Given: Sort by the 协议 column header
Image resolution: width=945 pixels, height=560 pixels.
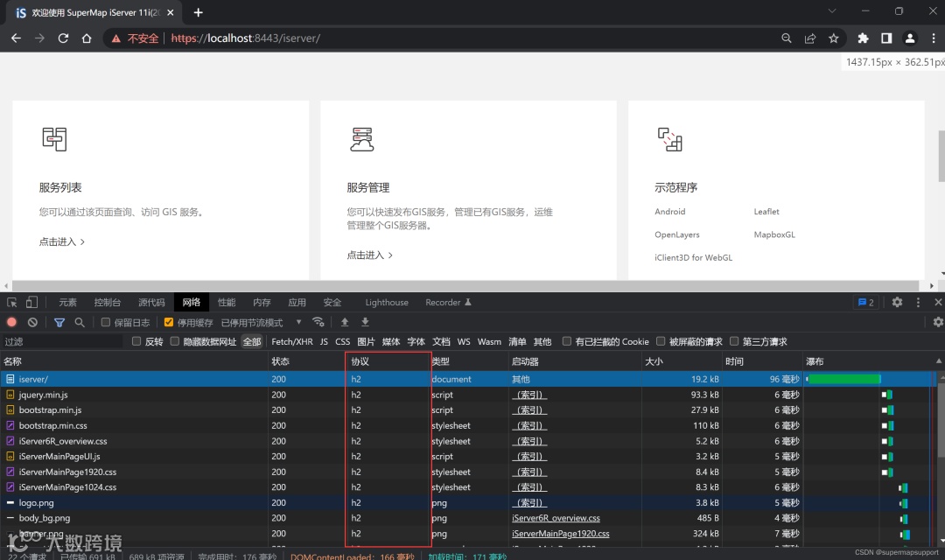Looking at the screenshot, I should [387, 361].
